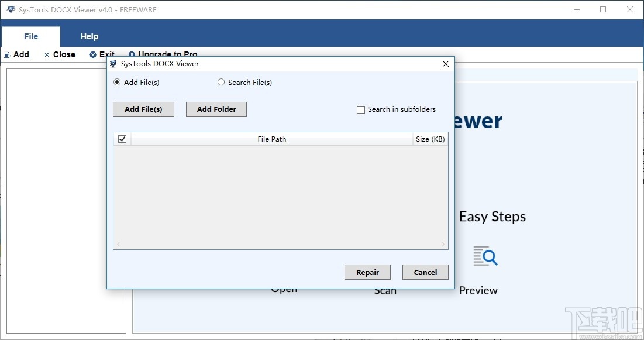This screenshot has width=644, height=340.
Task: Select the Close icon next to Add
Action: click(46, 54)
